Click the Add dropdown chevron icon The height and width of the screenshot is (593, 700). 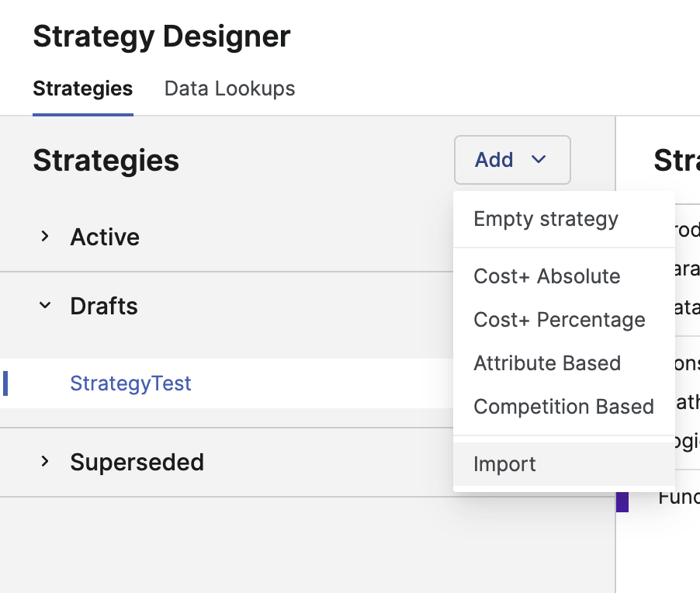click(539, 160)
